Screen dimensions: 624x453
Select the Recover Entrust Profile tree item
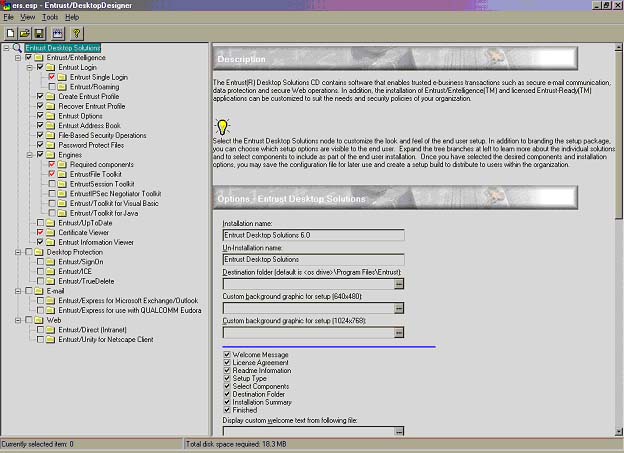coord(92,106)
